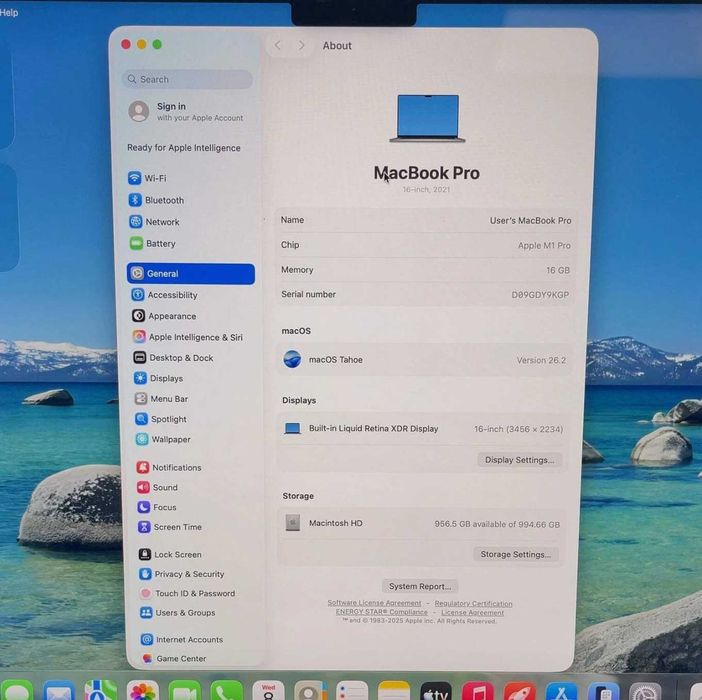Screen dimensions: 702x700
Task: Open Touch ID & Password settings
Action: pyautogui.click(x=187, y=593)
